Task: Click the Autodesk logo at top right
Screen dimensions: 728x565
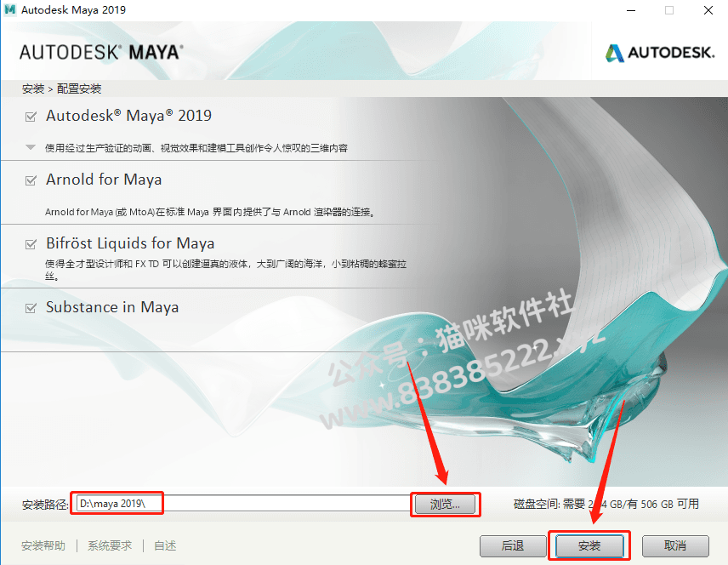Action: coord(660,53)
